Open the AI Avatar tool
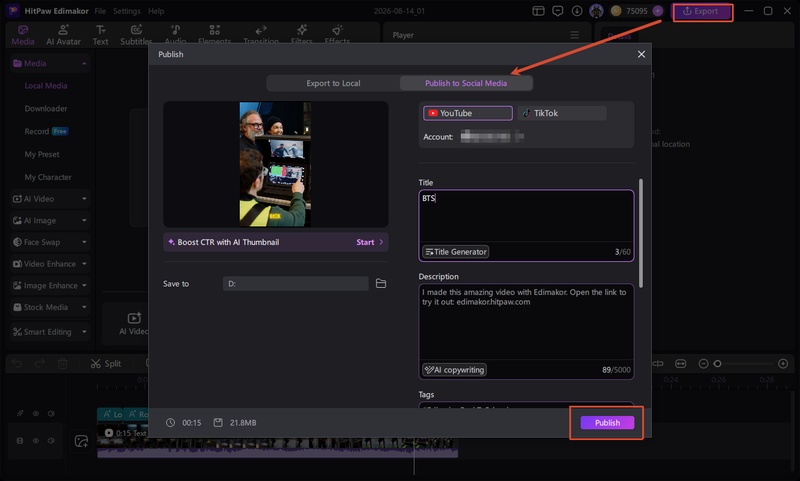The width and height of the screenshot is (800, 481). coord(63,35)
